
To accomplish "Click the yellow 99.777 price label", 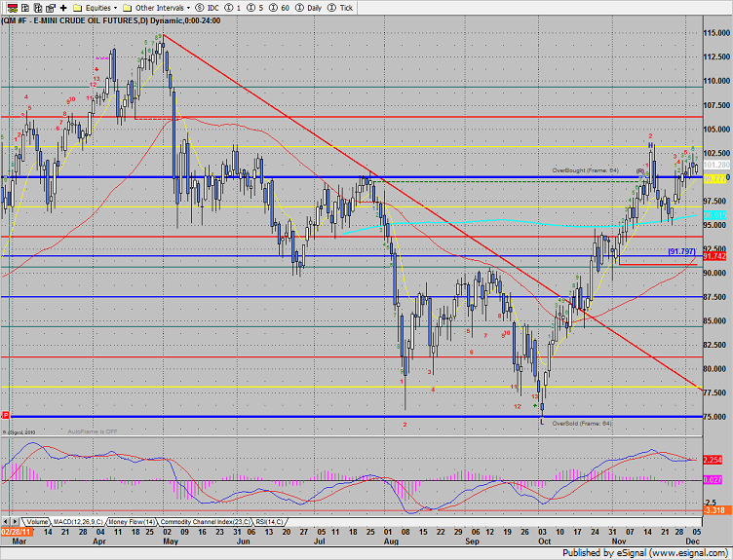I will (x=714, y=179).
